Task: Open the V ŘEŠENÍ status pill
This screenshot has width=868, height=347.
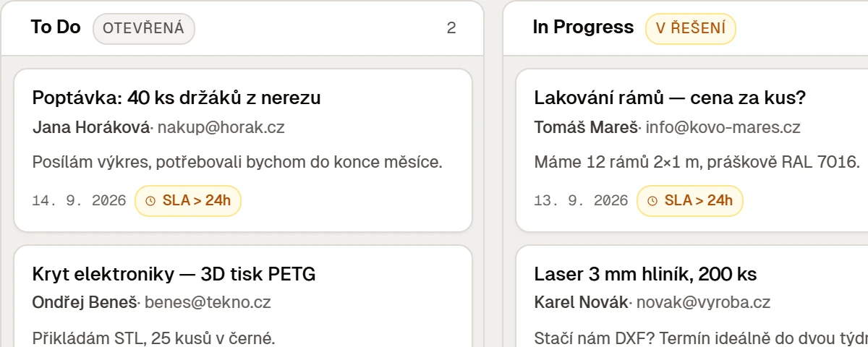Action: coord(691,28)
